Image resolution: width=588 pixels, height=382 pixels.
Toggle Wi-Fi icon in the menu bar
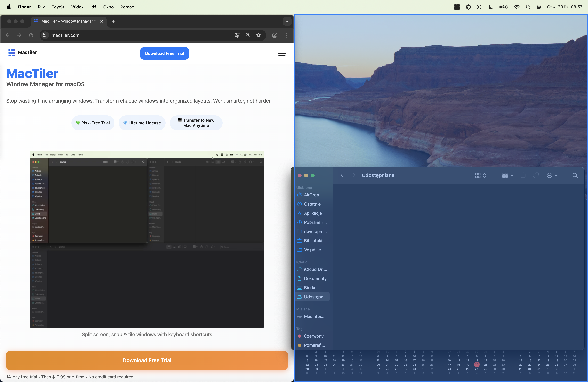tap(516, 7)
